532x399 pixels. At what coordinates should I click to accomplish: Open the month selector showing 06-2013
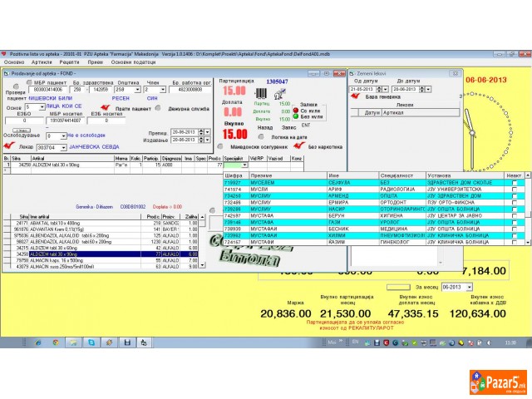click(468, 287)
